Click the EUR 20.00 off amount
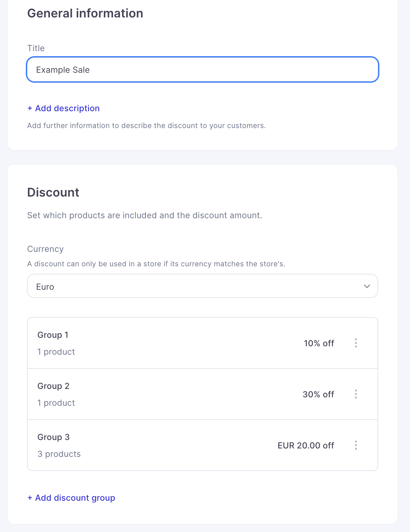Image resolution: width=410 pixels, height=532 pixels. coord(306,445)
